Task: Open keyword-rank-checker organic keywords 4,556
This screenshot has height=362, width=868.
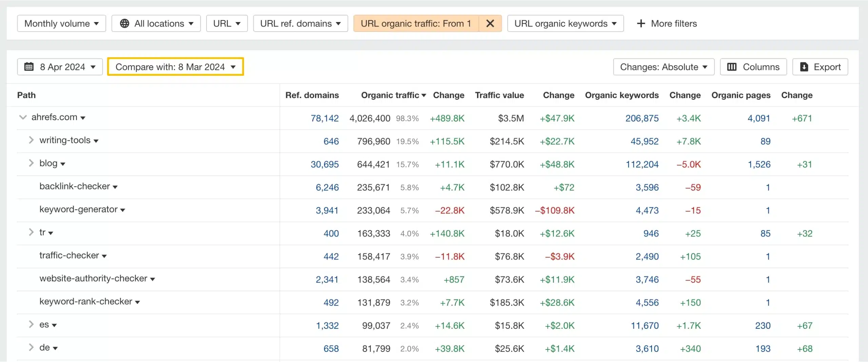Action: tap(647, 303)
